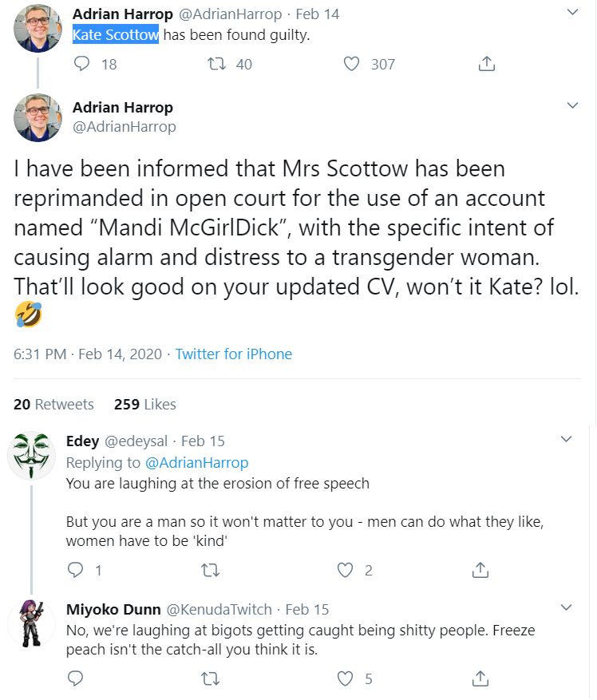Open more options for first Harrop tweet

tap(572, 13)
